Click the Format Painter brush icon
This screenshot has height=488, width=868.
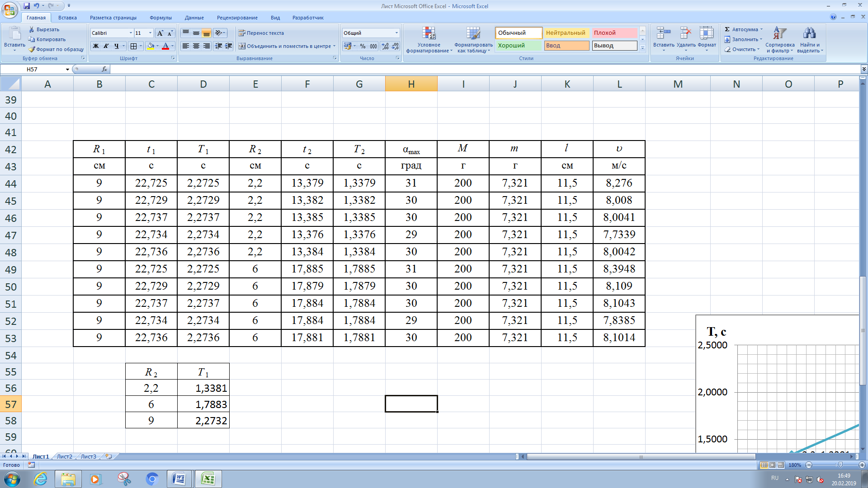point(32,49)
